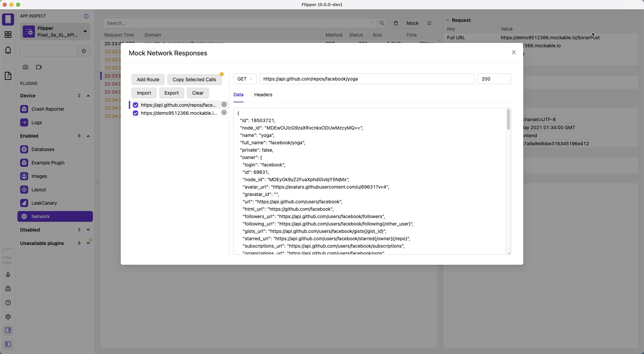The width and height of the screenshot is (644, 354).
Task: Sort by Method column header
Action: (x=334, y=35)
